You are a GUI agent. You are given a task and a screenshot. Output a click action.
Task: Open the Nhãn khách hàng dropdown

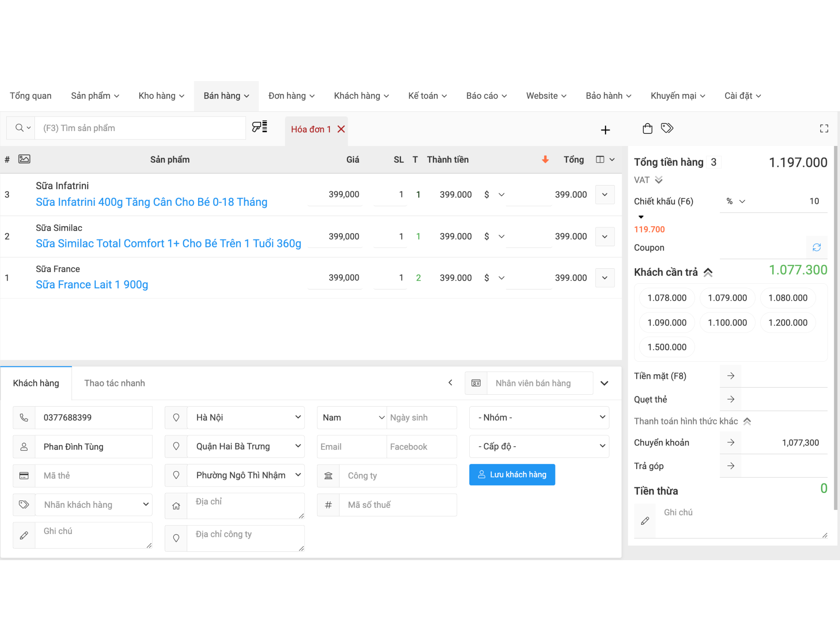tap(94, 504)
